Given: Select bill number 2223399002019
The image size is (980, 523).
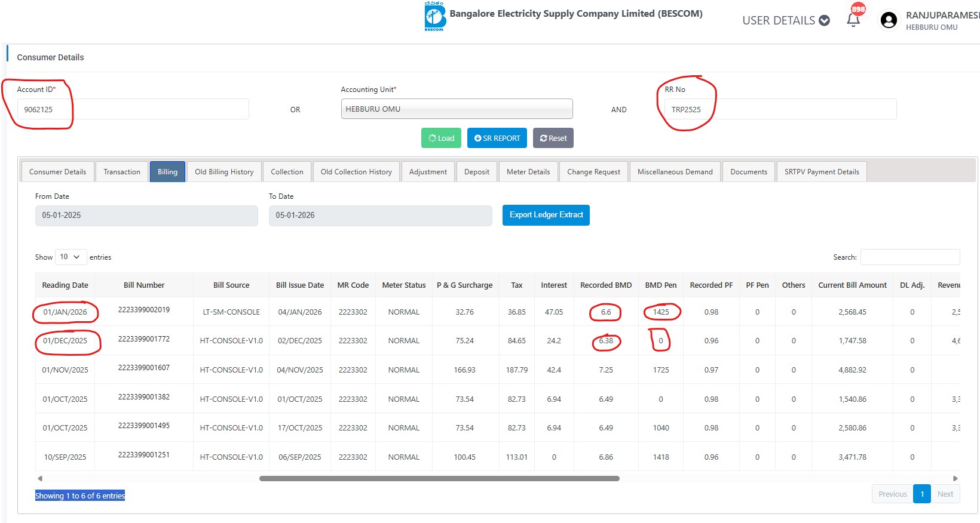Looking at the screenshot, I should pos(144,310).
